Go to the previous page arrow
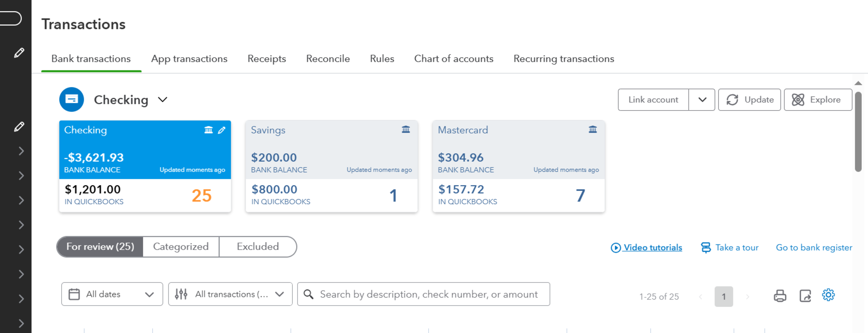 700,297
